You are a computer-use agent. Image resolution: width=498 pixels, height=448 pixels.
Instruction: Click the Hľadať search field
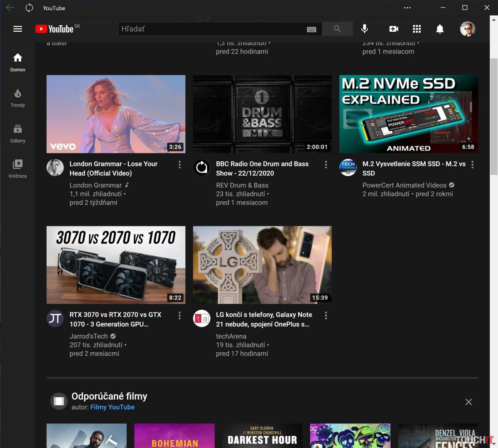(x=212, y=29)
